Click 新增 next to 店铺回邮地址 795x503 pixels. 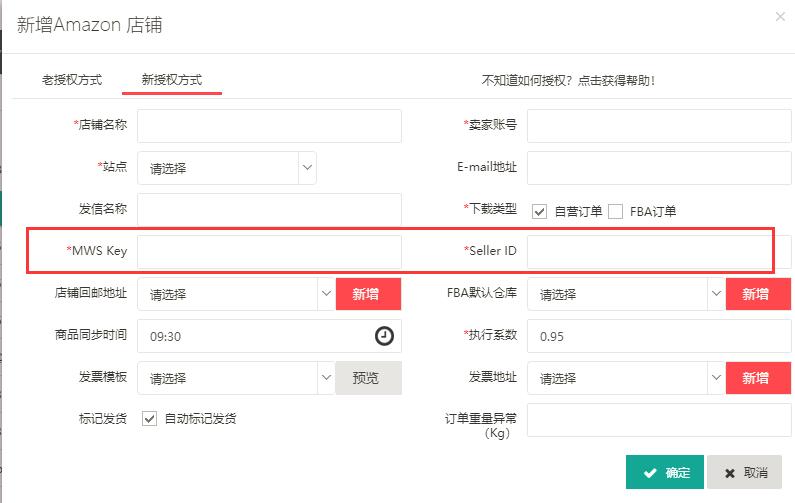(368, 294)
